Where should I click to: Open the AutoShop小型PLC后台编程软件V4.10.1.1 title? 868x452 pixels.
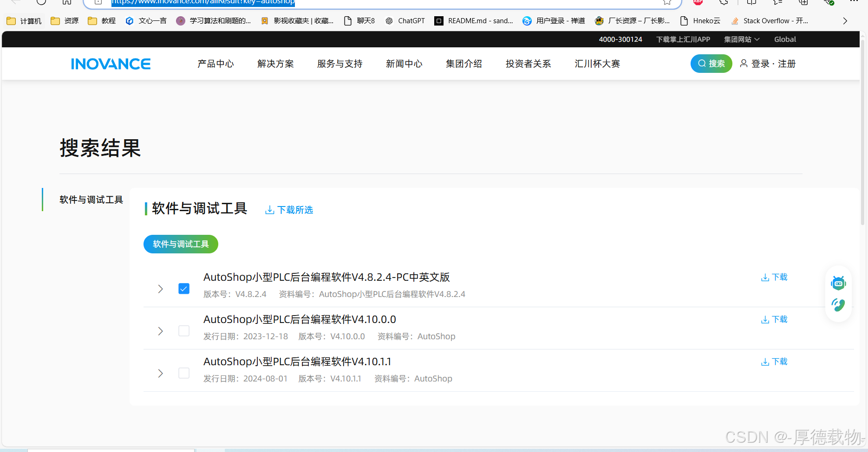297,362
